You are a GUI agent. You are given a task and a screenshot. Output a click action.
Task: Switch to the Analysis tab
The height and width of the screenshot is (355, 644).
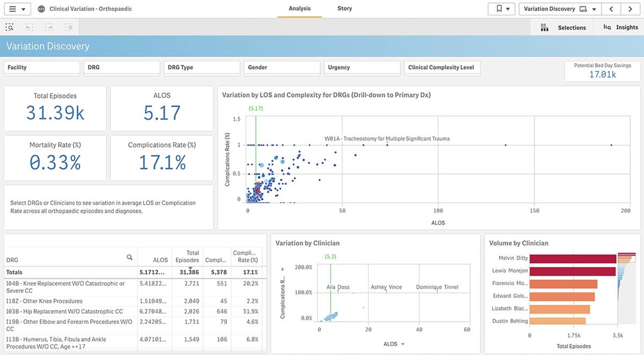coord(299,9)
